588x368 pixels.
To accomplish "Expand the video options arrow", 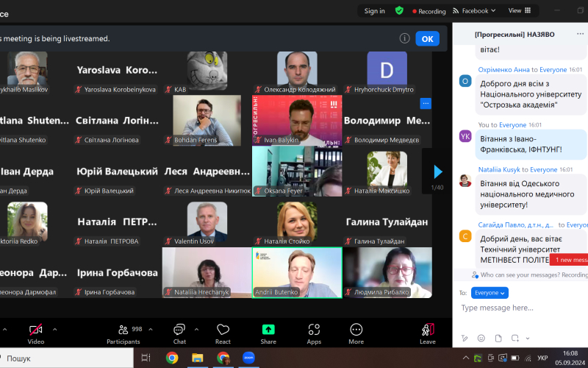I will 54,329.
